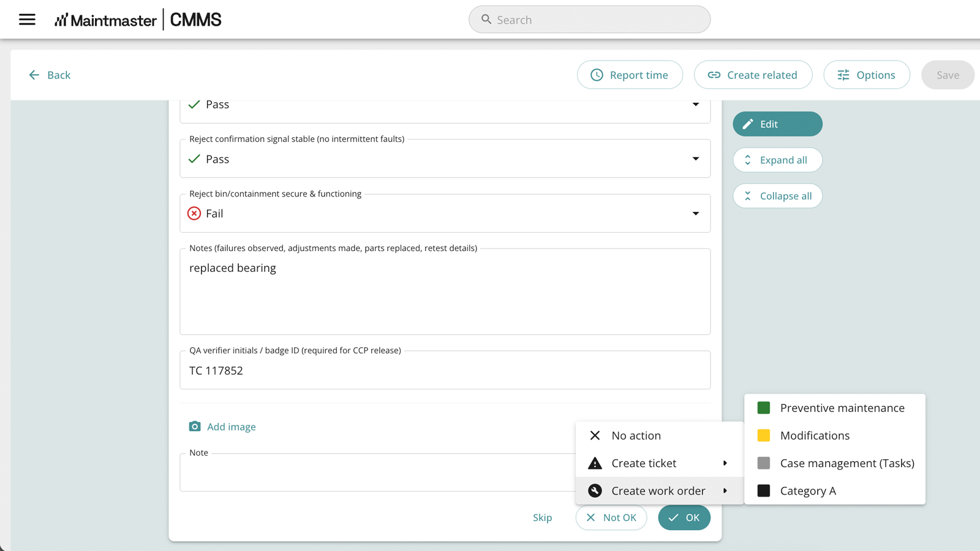Click the sliders icon in Options
Viewport: 980px width, 551px height.
(x=843, y=75)
